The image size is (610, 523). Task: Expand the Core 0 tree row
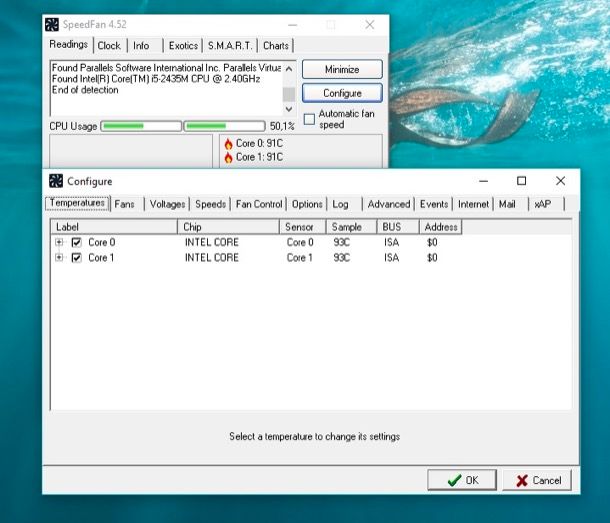pyautogui.click(x=59, y=242)
